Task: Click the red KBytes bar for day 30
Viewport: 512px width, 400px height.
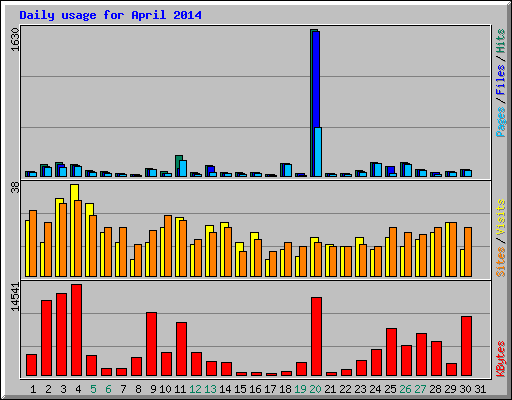Action: 466,346
